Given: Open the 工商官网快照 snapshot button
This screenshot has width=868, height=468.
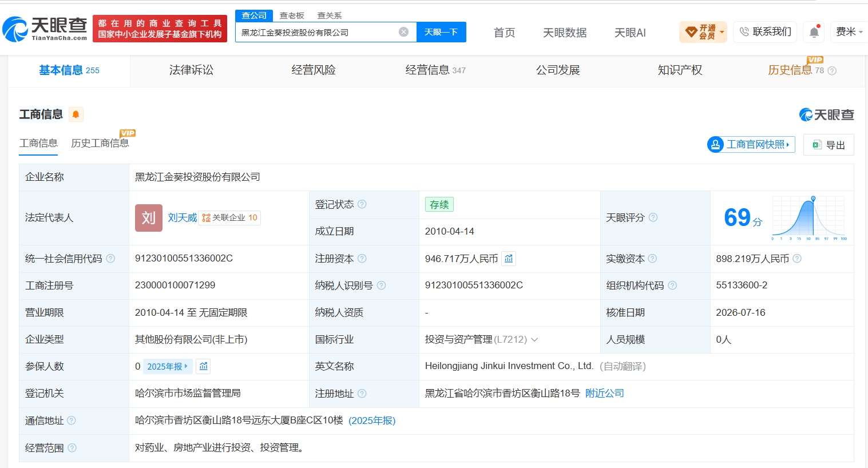Looking at the screenshot, I should click(x=751, y=145).
